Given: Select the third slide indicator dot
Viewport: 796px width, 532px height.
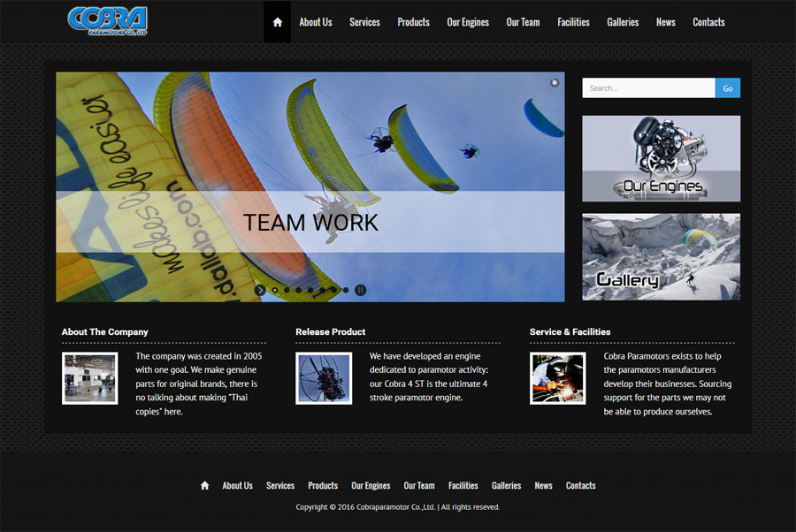Looking at the screenshot, I should (x=299, y=290).
